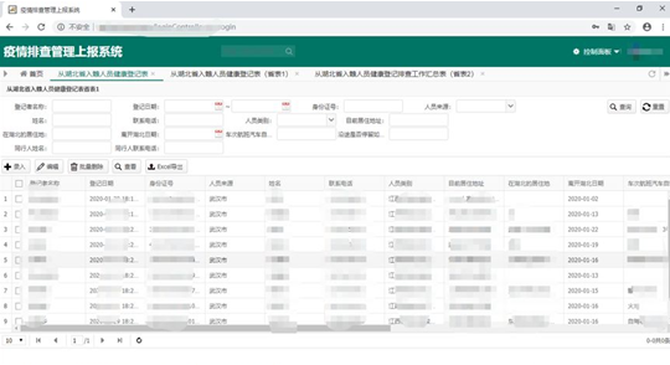Tick the checkbox for row 3
670x365 pixels.
19,230
